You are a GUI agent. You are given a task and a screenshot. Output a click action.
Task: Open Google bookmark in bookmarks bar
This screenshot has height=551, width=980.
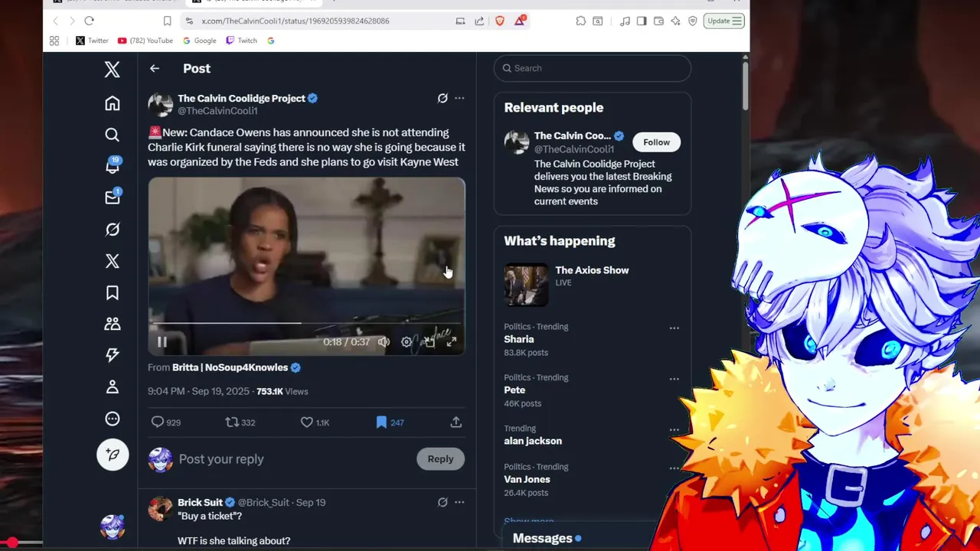pyautogui.click(x=200, y=41)
